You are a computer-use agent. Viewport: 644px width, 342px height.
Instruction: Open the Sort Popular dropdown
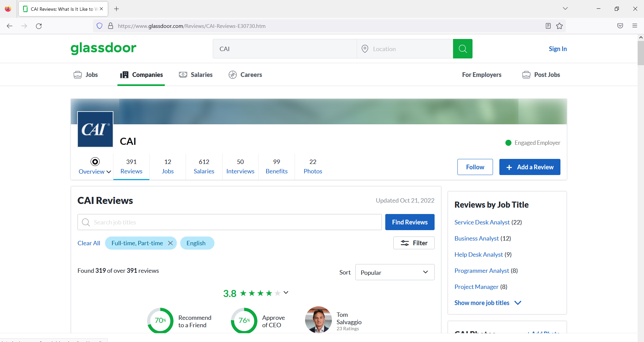(395, 272)
